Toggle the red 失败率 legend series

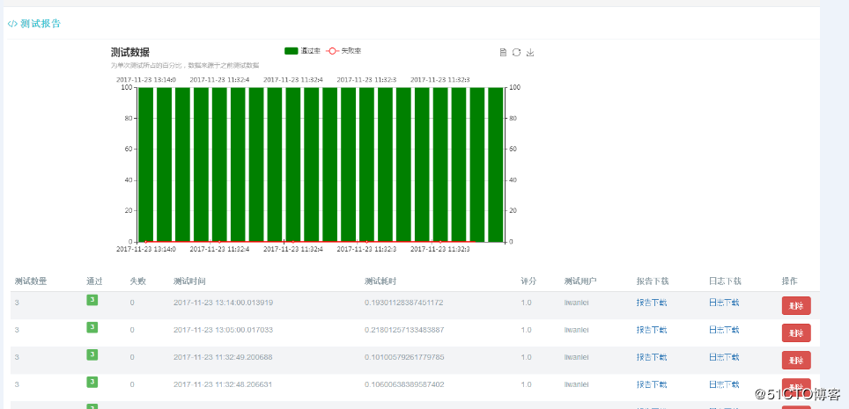pyautogui.click(x=344, y=51)
